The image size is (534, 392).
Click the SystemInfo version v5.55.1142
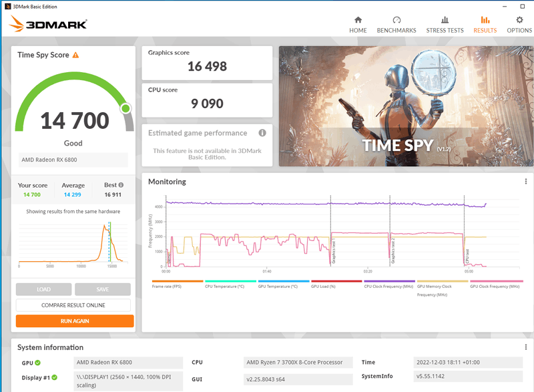click(468, 377)
